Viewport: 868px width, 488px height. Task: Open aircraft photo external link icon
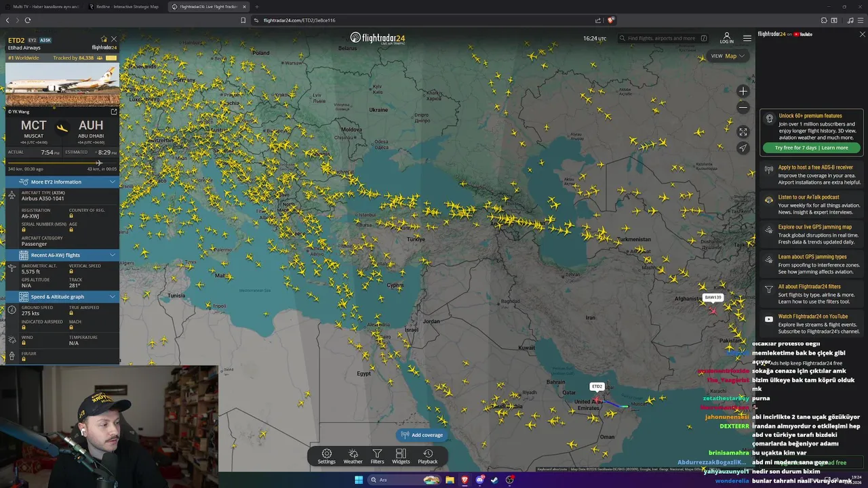pos(114,112)
